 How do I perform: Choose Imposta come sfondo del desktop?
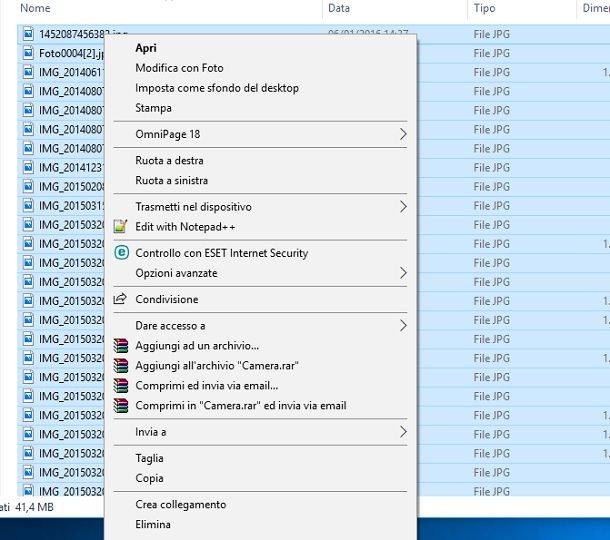point(216,88)
